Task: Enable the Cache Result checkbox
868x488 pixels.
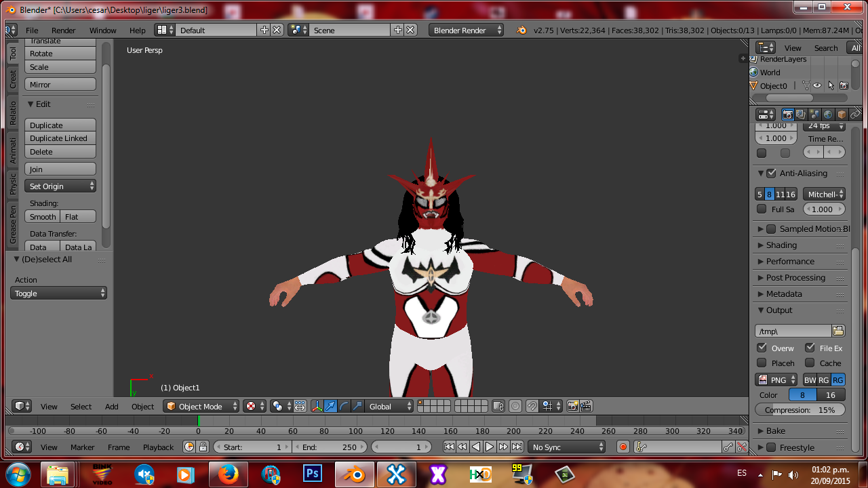Action: pyautogui.click(x=810, y=363)
